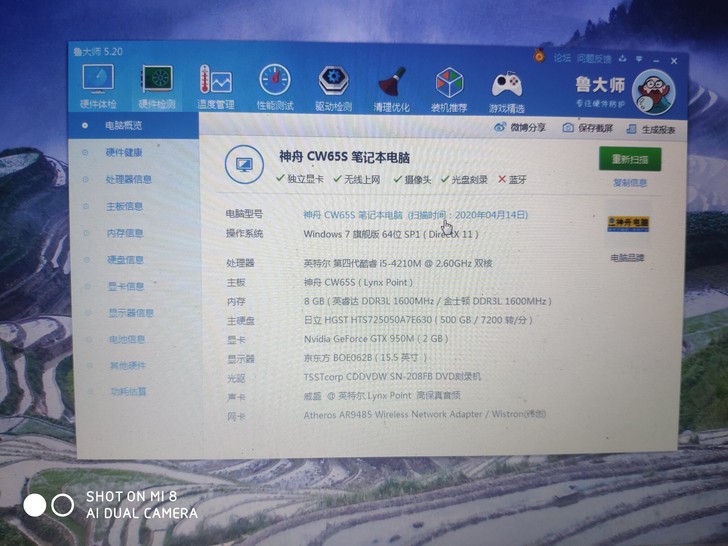The width and height of the screenshot is (728, 546).
Task: Click 电脑品牌 label under logo
Action: [627, 258]
